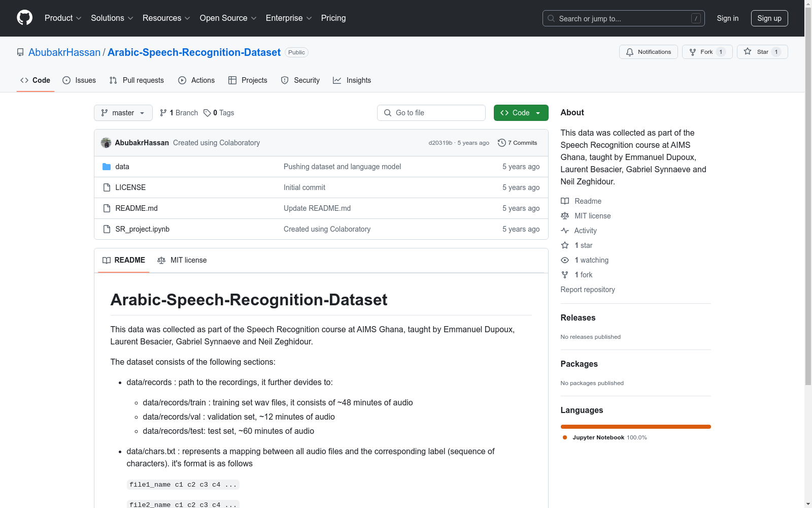Switch to the README tab

124,260
